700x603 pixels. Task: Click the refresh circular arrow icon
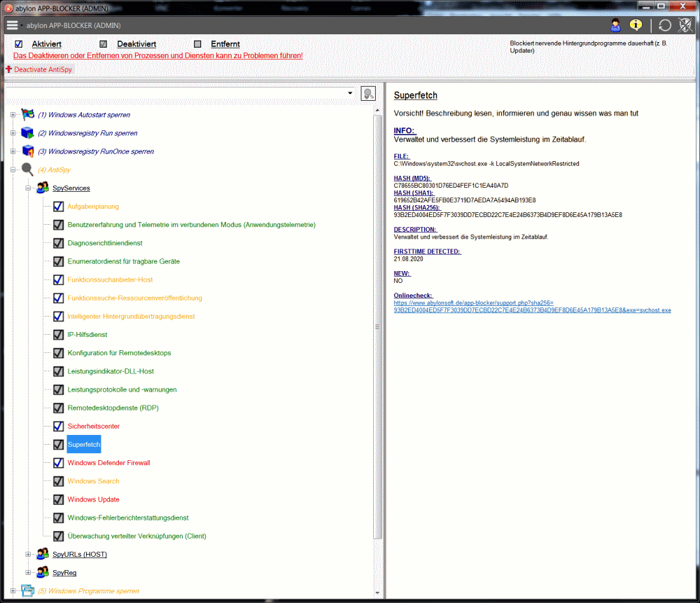(665, 25)
